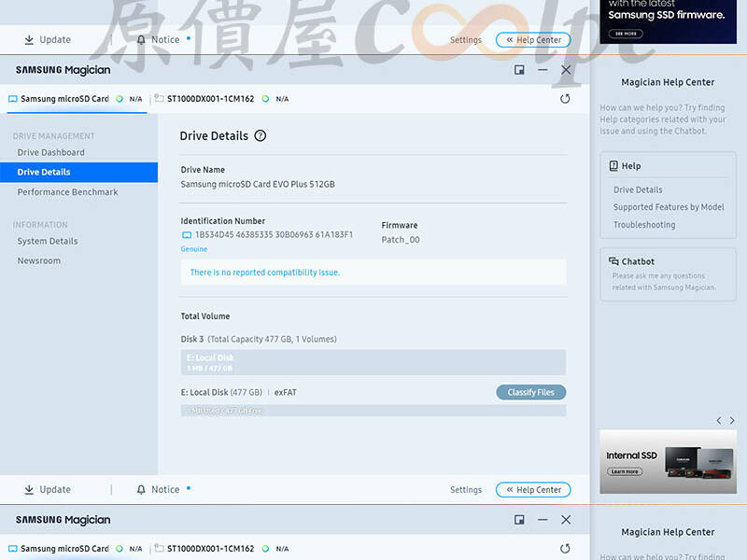Image resolution: width=747 pixels, height=560 pixels.
Task: Open the Chatbot card in Help Center
Action: click(668, 274)
